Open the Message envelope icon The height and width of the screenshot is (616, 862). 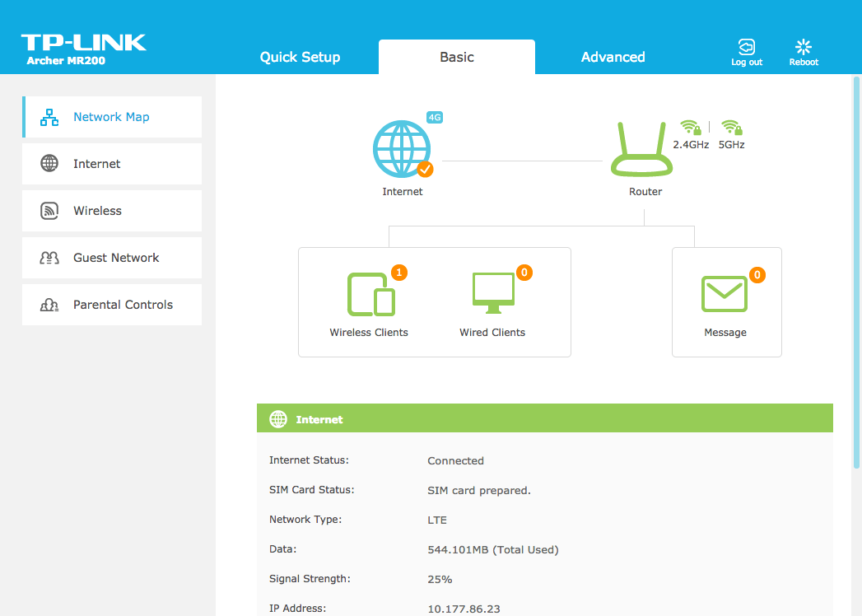pyautogui.click(x=725, y=294)
